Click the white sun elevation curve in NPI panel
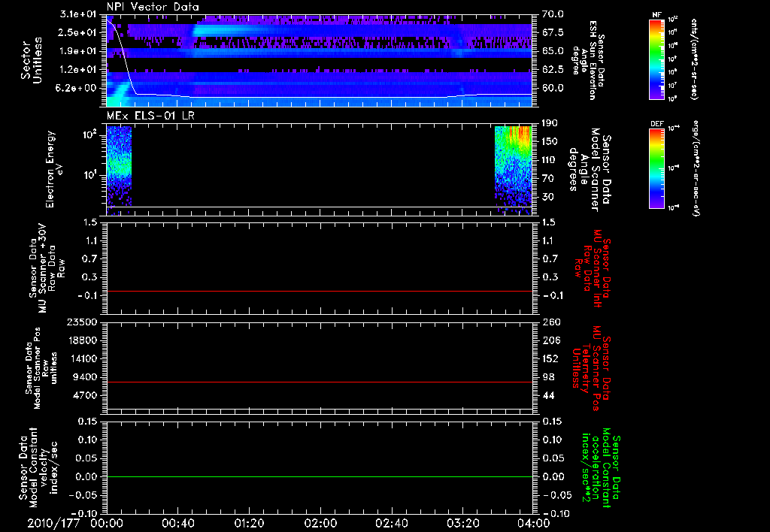Screen dimensions: 770x532 [x=319, y=96]
